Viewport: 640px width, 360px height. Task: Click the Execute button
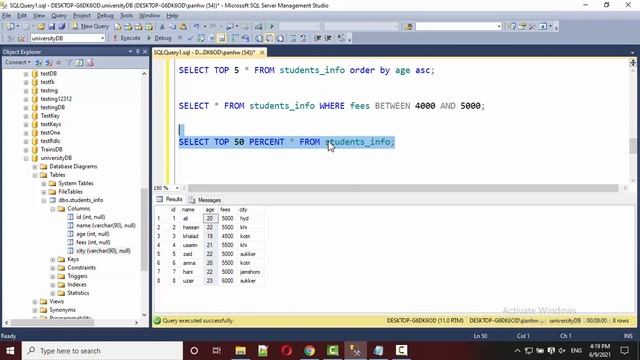(x=127, y=38)
